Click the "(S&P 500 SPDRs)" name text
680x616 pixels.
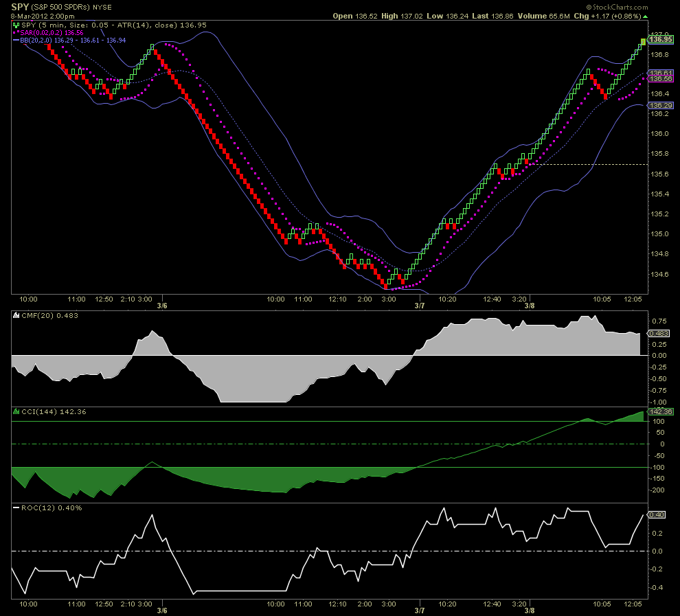click(x=60, y=8)
